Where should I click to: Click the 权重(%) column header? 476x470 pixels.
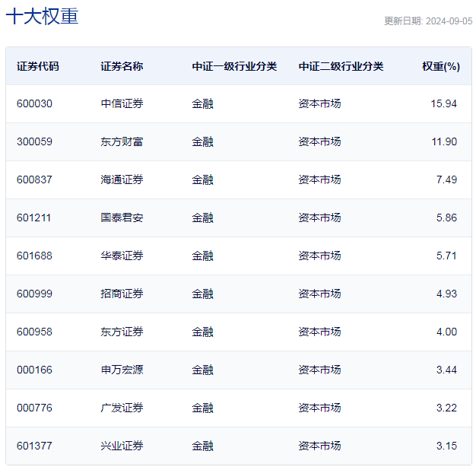[x=441, y=66]
